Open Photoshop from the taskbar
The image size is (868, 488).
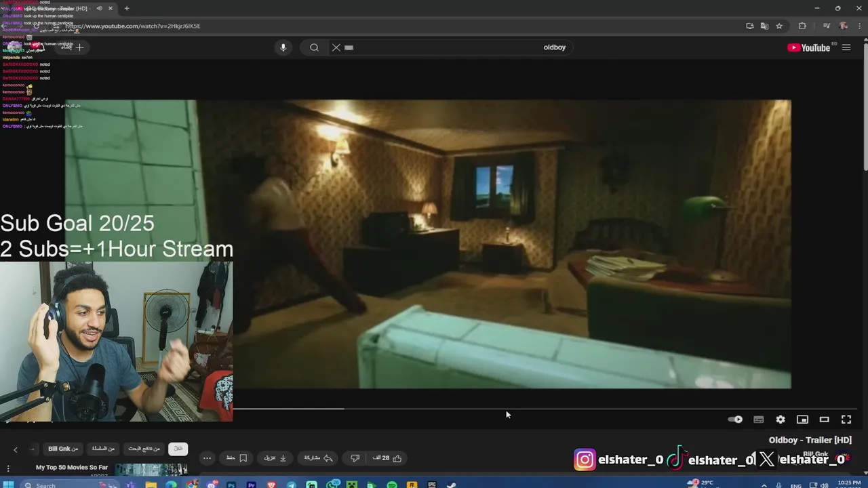(x=231, y=485)
